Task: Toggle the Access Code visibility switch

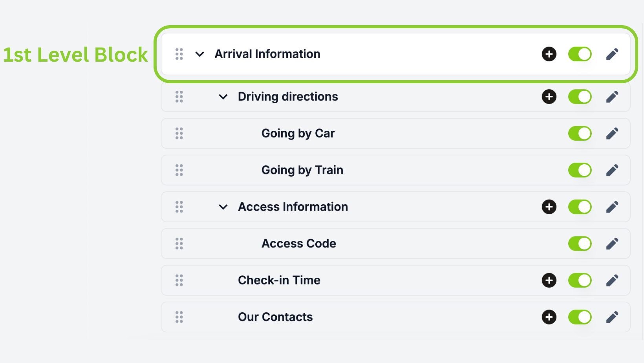Action: (580, 244)
